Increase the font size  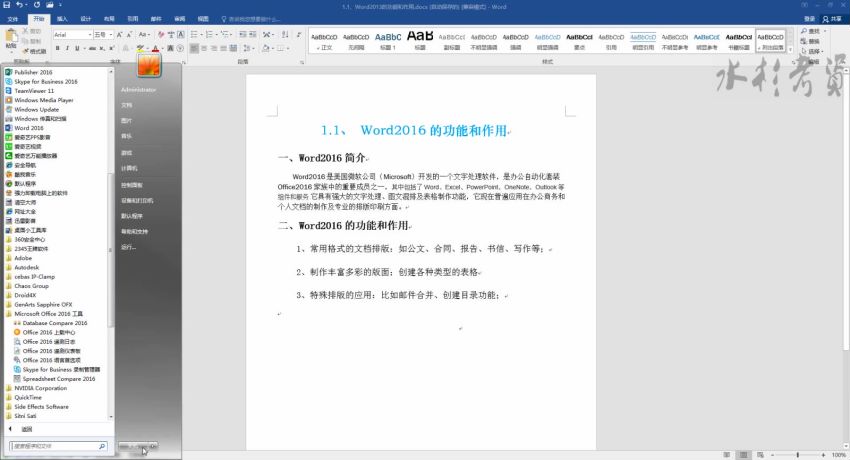tap(119, 35)
